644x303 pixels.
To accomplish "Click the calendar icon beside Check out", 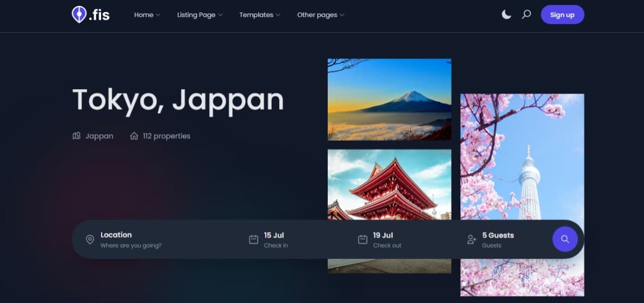I will (362, 239).
